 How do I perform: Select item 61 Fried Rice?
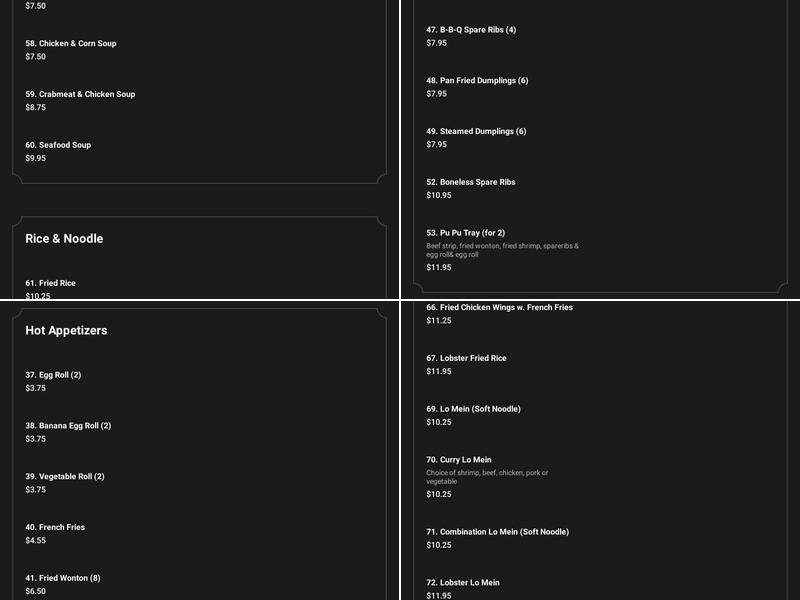pos(50,284)
